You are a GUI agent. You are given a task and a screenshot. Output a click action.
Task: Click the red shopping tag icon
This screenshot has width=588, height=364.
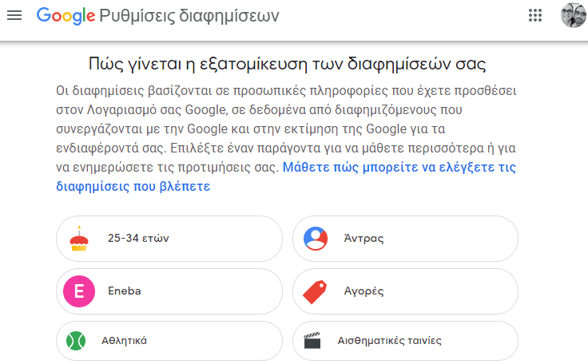[315, 291]
